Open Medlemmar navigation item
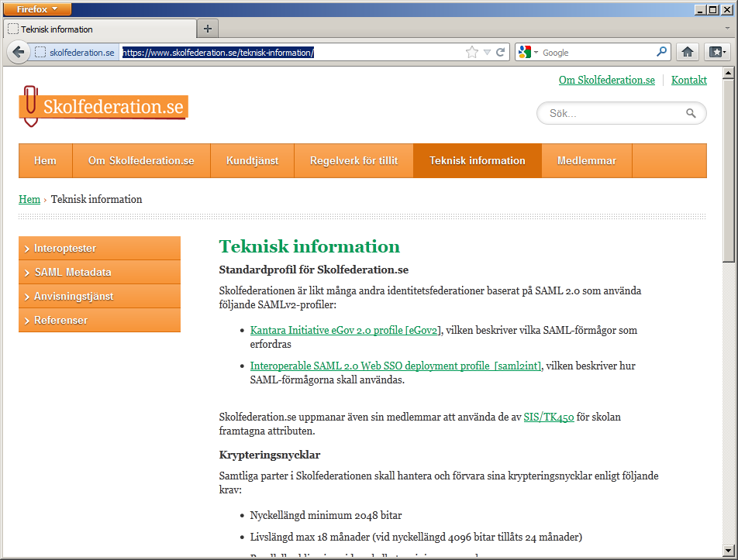 pos(586,161)
